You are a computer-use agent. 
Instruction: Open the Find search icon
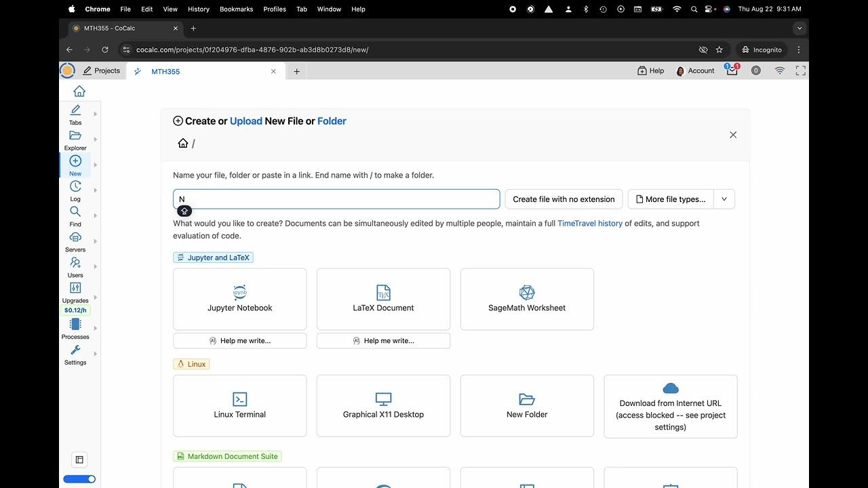[75, 212]
